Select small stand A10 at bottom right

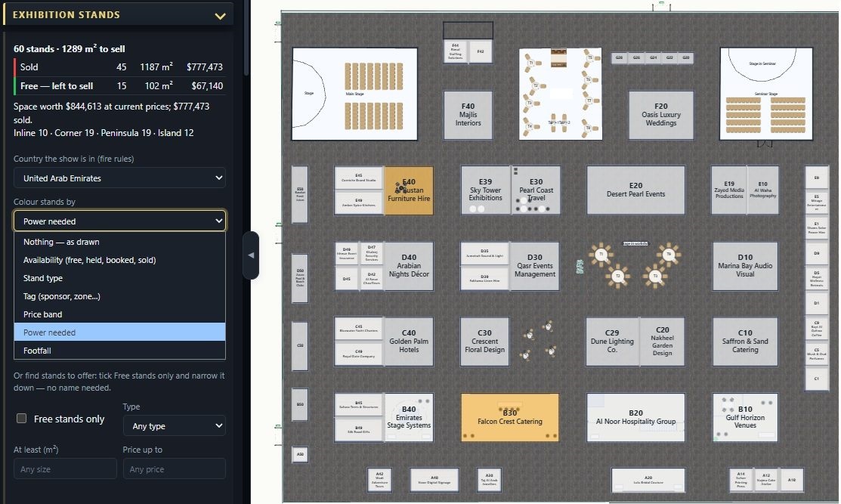pyautogui.click(x=792, y=480)
